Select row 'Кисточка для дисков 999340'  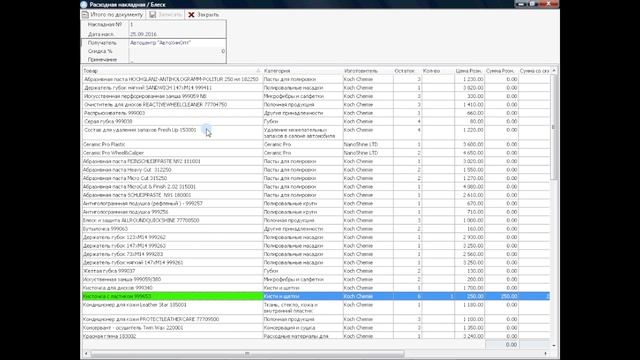[x=316, y=288]
